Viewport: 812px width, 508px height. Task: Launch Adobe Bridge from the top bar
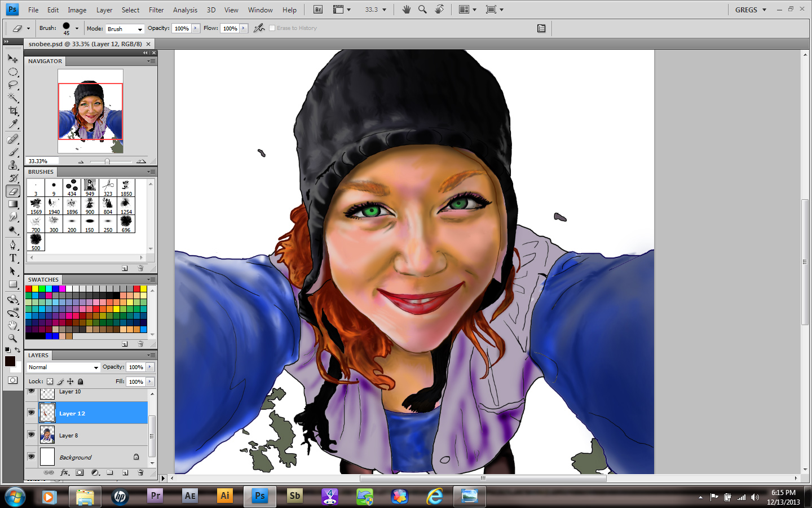coord(318,10)
